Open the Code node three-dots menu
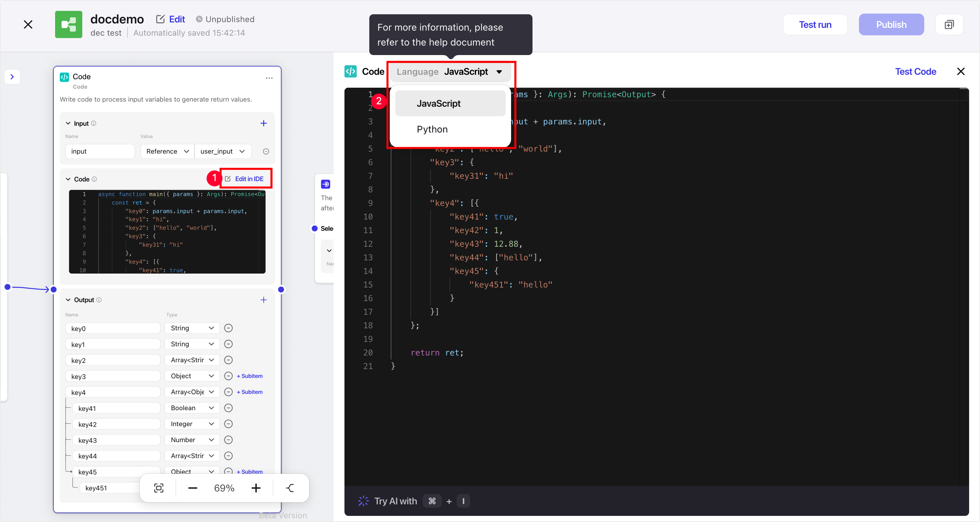This screenshot has width=980, height=522. 269,77
